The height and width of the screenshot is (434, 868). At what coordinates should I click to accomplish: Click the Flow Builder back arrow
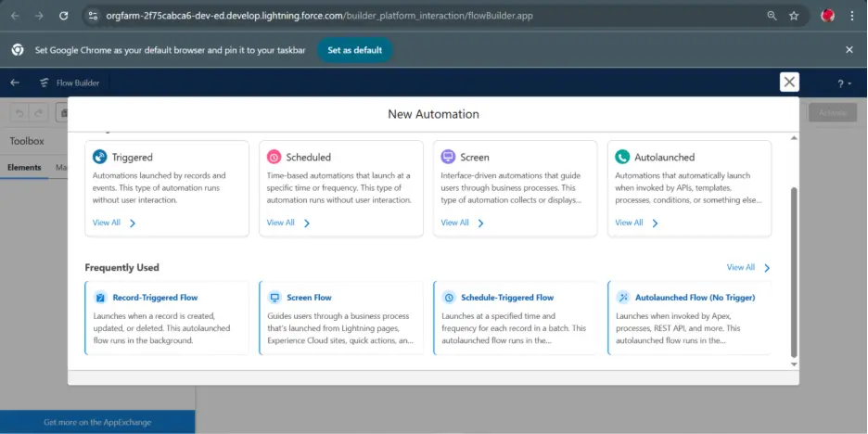click(x=15, y=83)
